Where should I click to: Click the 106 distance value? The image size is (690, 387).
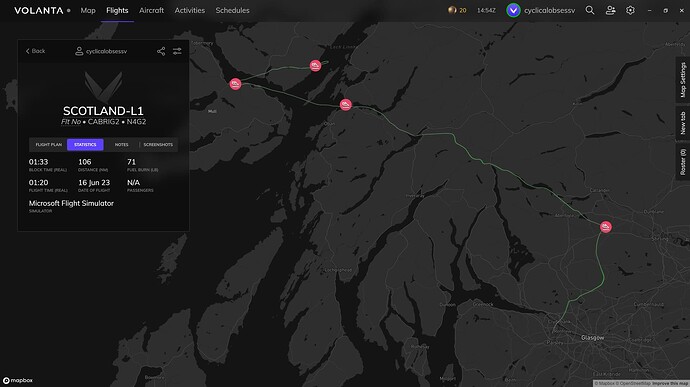84,162
